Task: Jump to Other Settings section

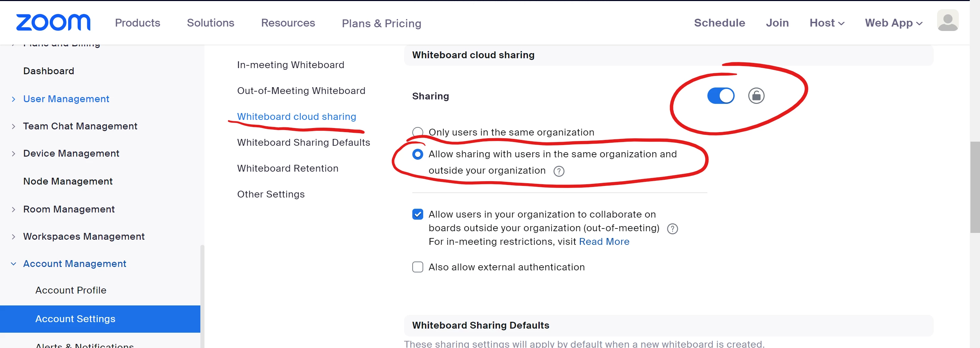Action: pos(271,194)
